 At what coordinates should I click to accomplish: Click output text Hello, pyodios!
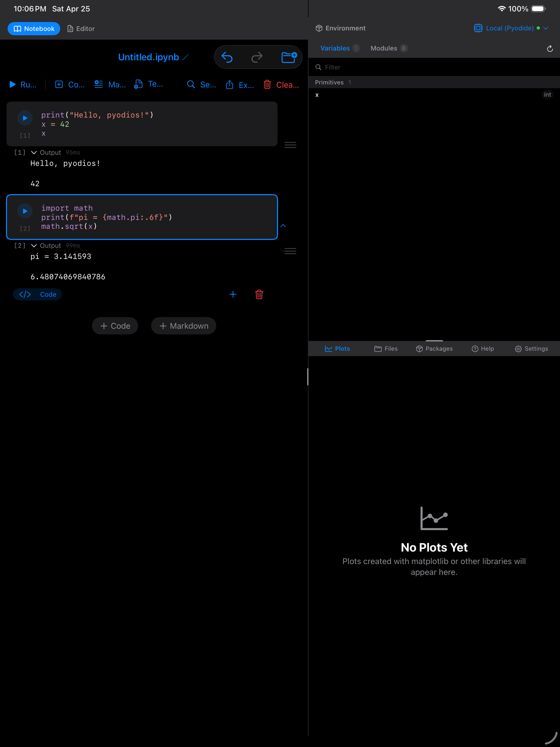65,163
